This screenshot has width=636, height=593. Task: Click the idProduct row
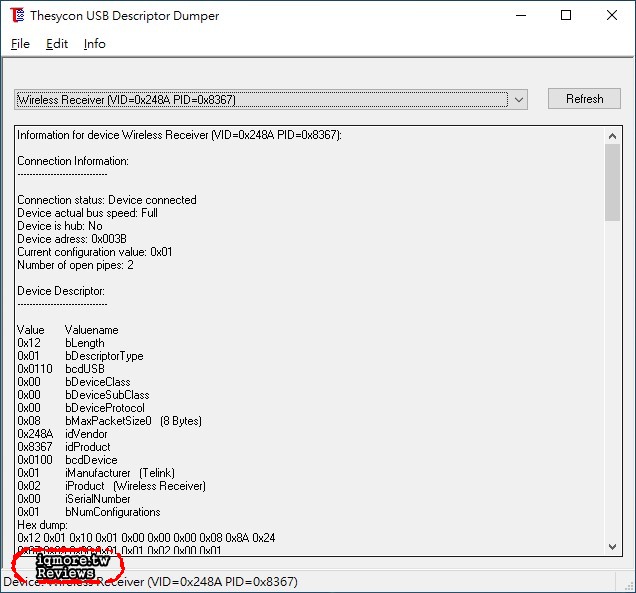point(64,447)
